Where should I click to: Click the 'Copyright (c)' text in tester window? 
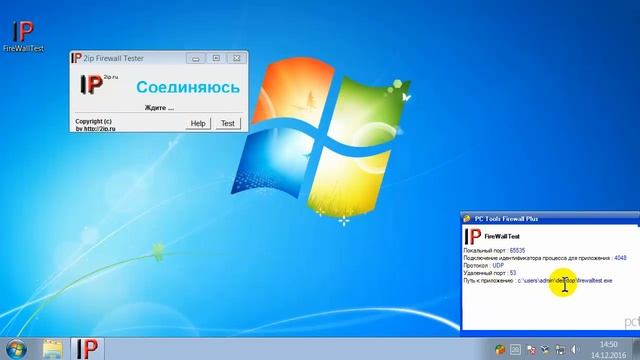[x=93, y=121]
